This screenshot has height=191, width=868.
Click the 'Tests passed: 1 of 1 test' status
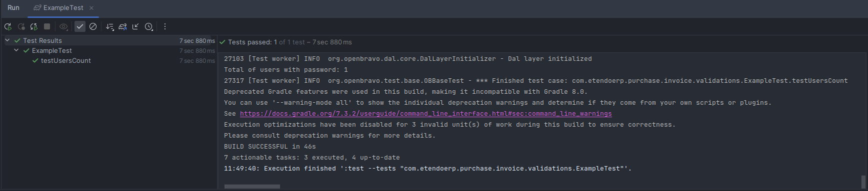(x=266, y=42)
